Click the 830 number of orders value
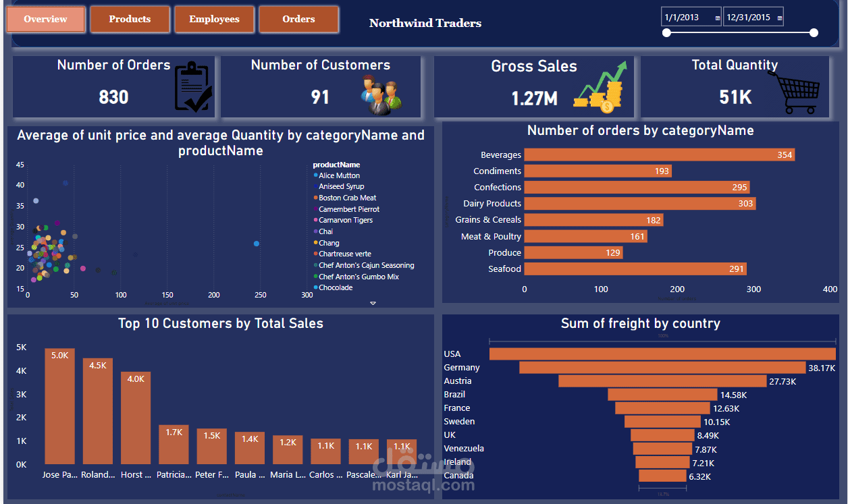Image resolution: width=848 pixels, height=504 pixels. tap(113, 97)
